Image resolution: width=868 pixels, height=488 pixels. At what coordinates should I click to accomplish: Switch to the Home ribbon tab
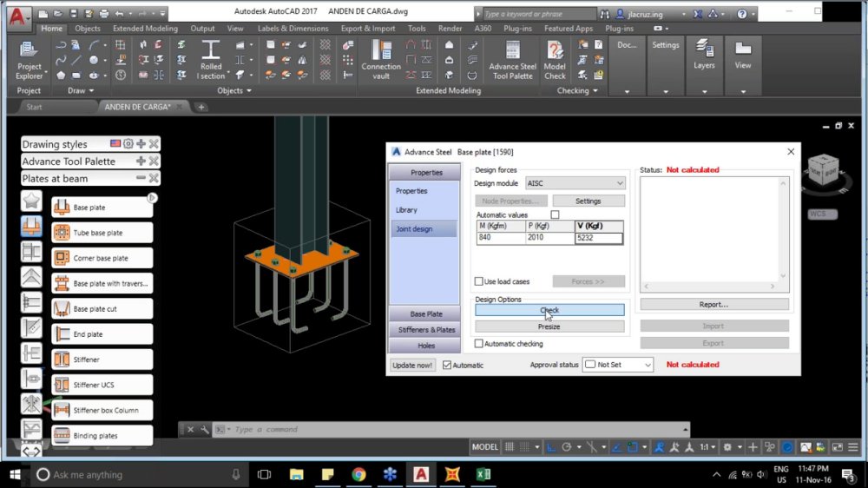point(51,29)
